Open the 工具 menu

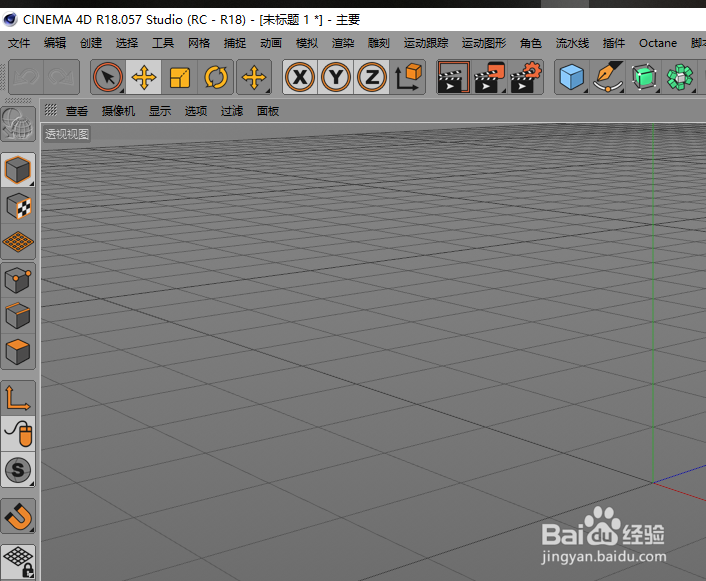tap(163, 43)
